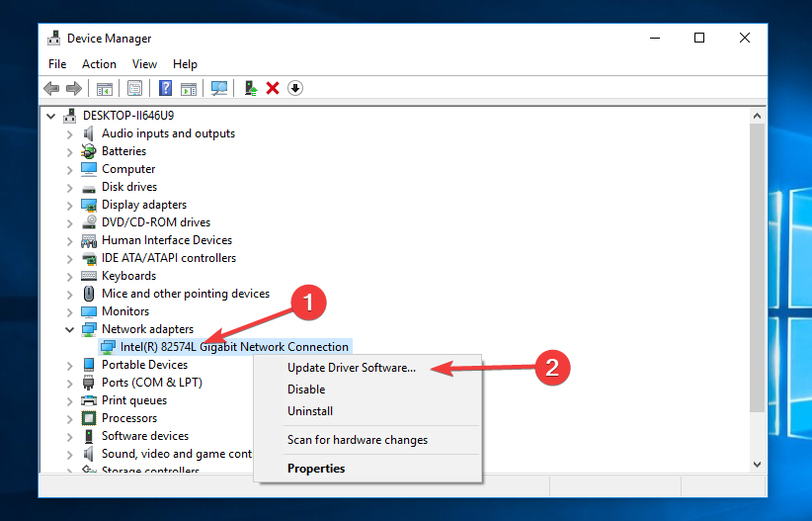This screenshot has height=521, width=812.
Task: Click the Disable down-arrow toolbar icon
Action: pyautogui.click(x=295, y=88)
